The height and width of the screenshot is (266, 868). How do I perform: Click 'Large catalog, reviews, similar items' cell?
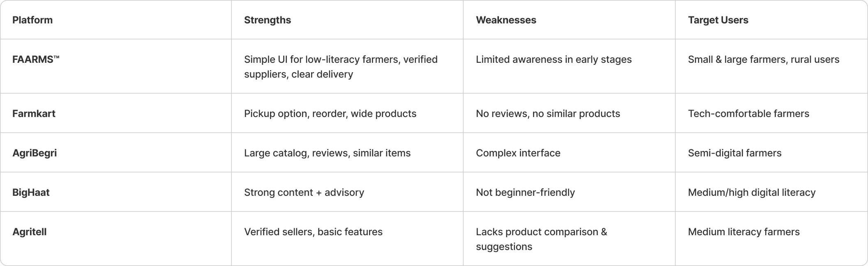(327, 153)
